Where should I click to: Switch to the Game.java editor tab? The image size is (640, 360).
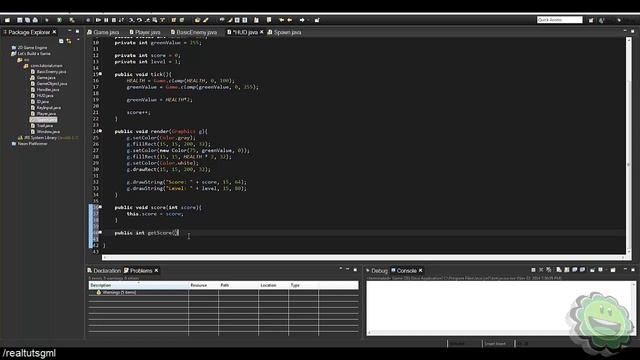[103, 32]
